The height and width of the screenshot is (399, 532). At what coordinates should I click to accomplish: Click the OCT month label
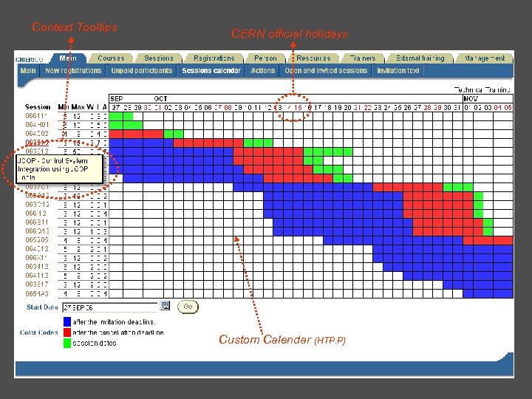click(x=160, y=99)
